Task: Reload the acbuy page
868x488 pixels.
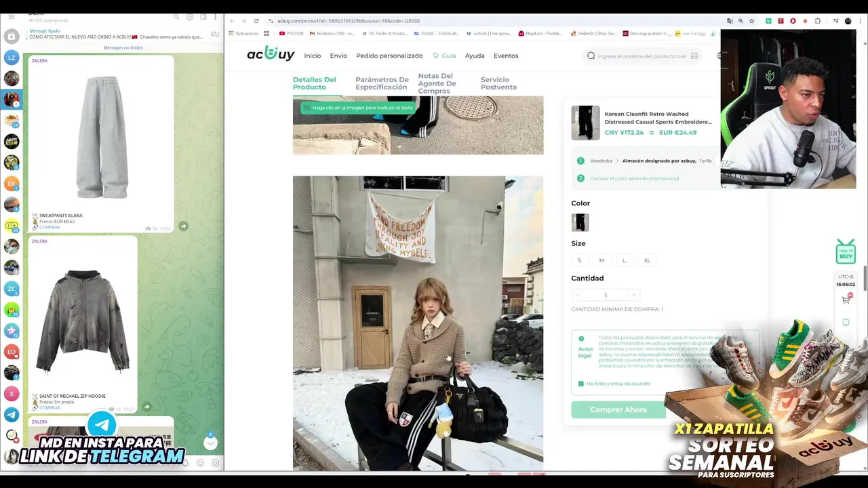Action: coord(256,21)
